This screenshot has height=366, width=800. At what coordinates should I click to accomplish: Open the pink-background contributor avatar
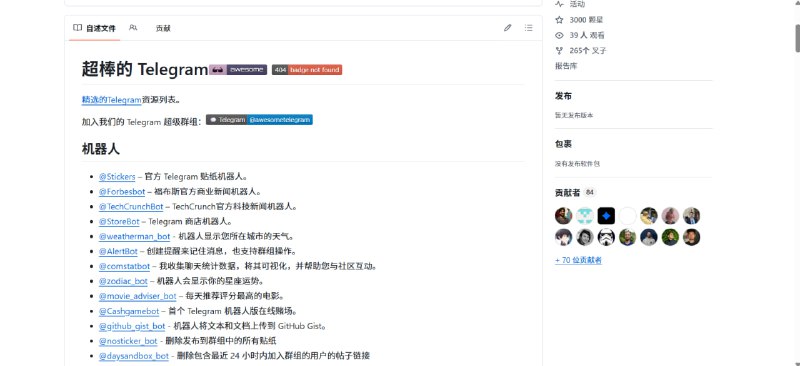[x=670, y=216]
